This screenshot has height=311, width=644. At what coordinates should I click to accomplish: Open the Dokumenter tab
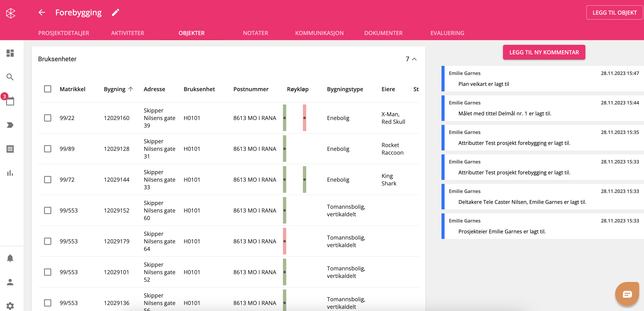[383, 33]
